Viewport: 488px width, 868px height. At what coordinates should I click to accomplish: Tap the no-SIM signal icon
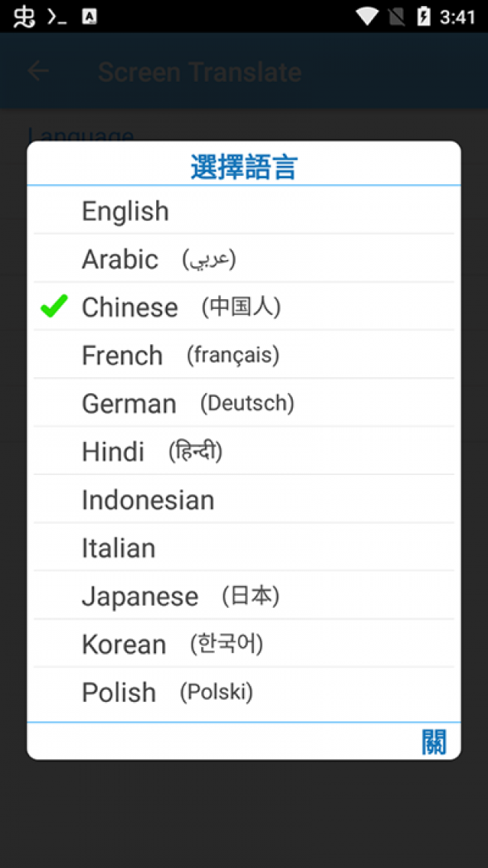pyautogui.click(x=396, y=17)
